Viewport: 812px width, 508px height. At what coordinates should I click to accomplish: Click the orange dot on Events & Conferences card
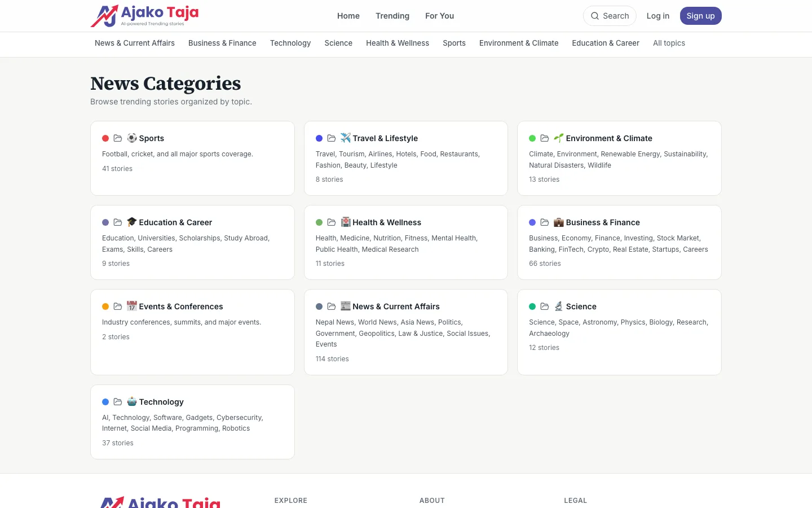tap(105, 306)
